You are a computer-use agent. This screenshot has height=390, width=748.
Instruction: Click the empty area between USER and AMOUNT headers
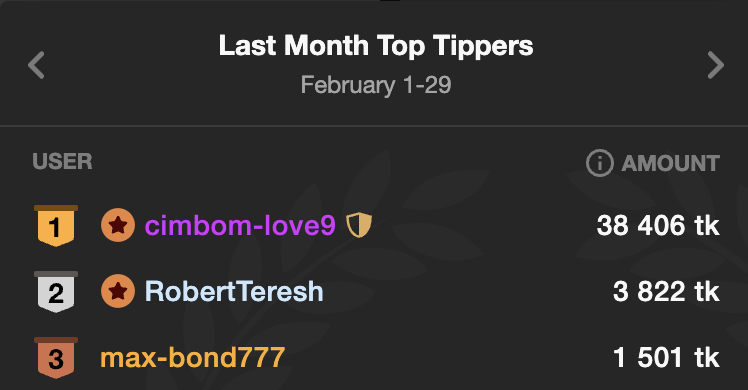[339, 162]
